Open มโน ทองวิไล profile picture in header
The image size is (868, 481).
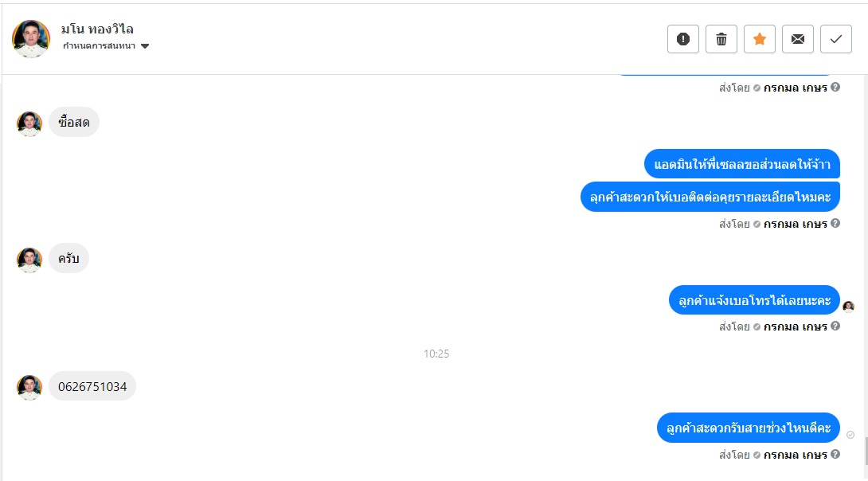point(31,39)
